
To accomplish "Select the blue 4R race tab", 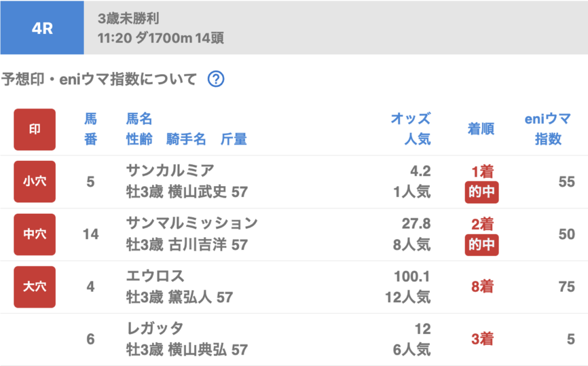I will click(42, 28).
